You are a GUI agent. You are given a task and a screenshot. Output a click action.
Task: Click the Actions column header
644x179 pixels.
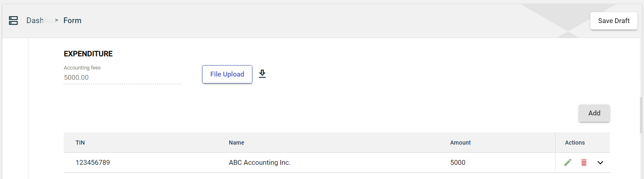click(575, 143)
